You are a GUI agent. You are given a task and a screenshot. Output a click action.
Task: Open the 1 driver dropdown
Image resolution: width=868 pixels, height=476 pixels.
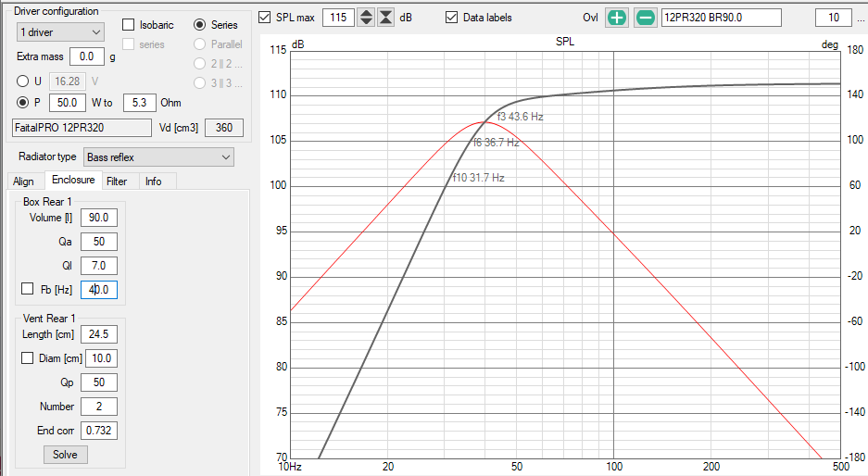(x=60, y=32)
